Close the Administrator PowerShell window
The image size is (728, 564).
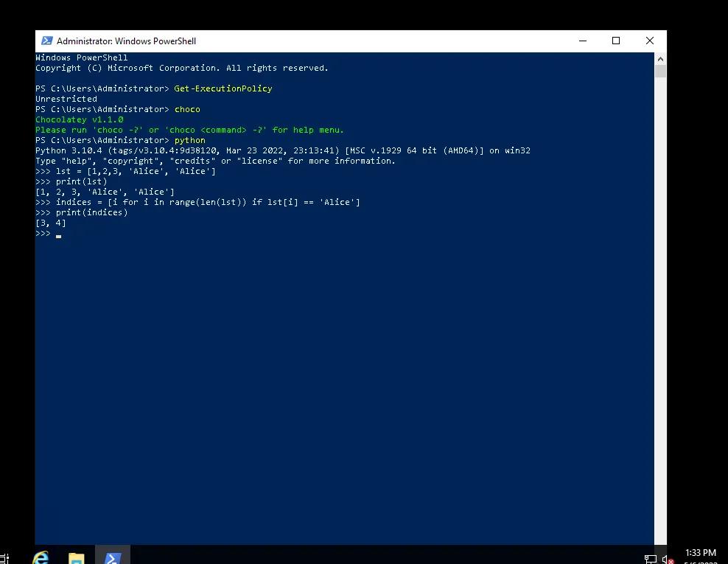tap(650, 41)
